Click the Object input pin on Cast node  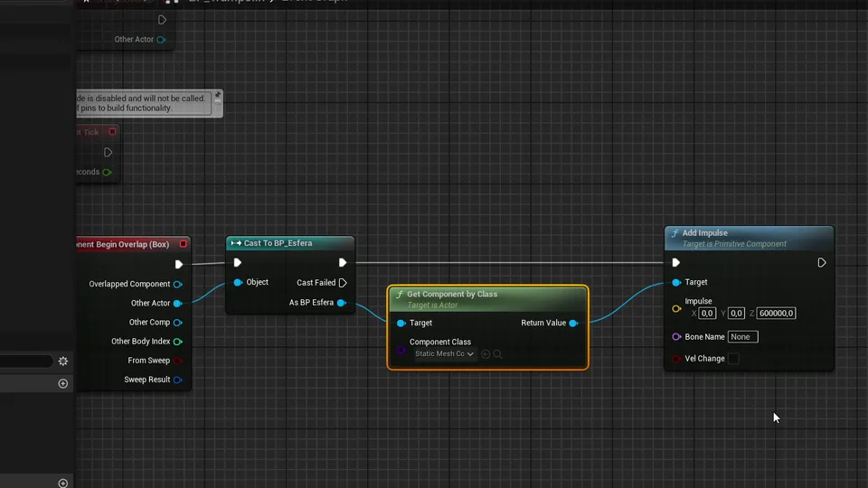point(238,282)
